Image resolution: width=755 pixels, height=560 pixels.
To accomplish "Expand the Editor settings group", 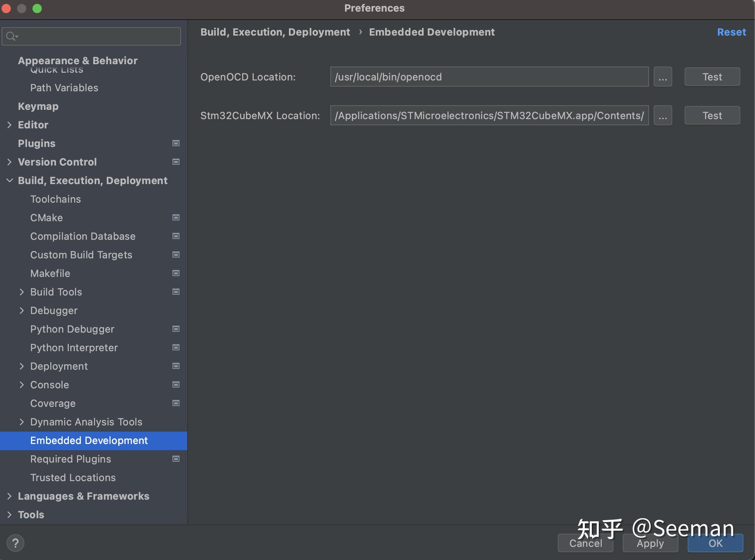I will pos(10,125).
